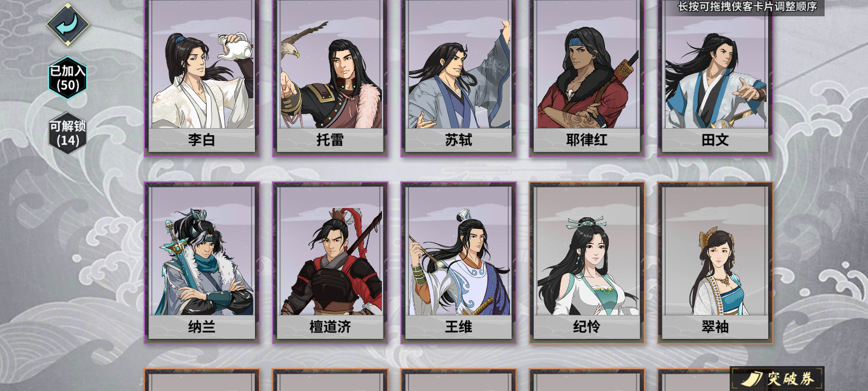Select the 檀道济 hero card
The image size is (868, 391).
[x=330, y=263]
